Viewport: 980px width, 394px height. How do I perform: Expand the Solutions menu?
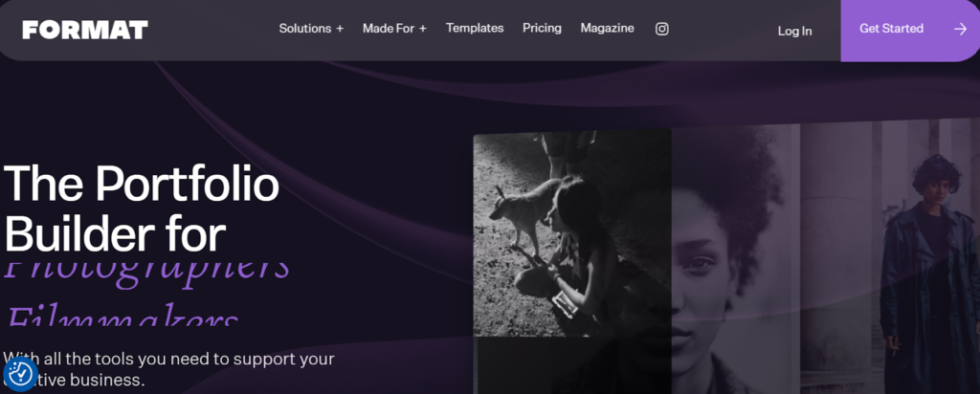(304, 29)
